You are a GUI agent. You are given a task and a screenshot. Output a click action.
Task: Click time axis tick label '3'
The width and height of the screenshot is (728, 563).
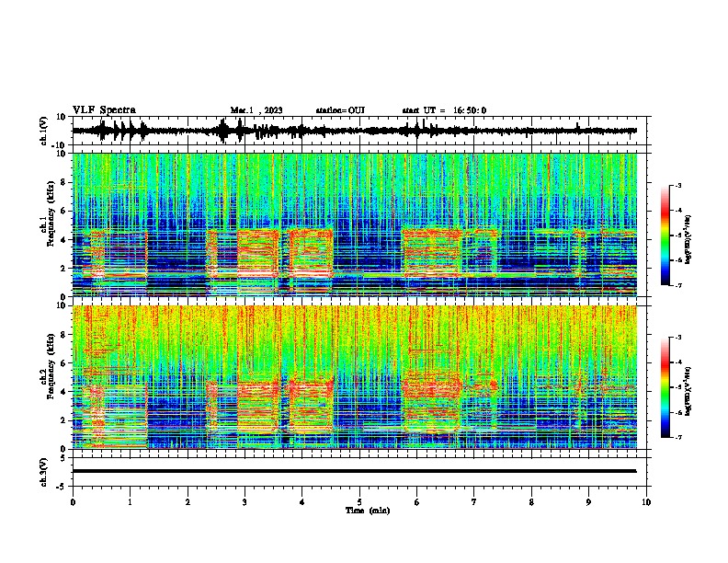[x=245, y=502]
